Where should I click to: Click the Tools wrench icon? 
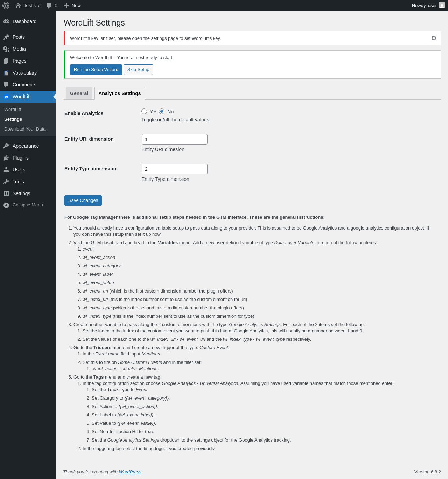pos(6,182)
